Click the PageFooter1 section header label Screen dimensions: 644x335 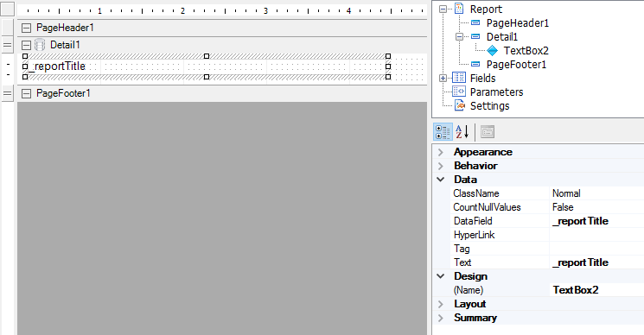(63, 93)
